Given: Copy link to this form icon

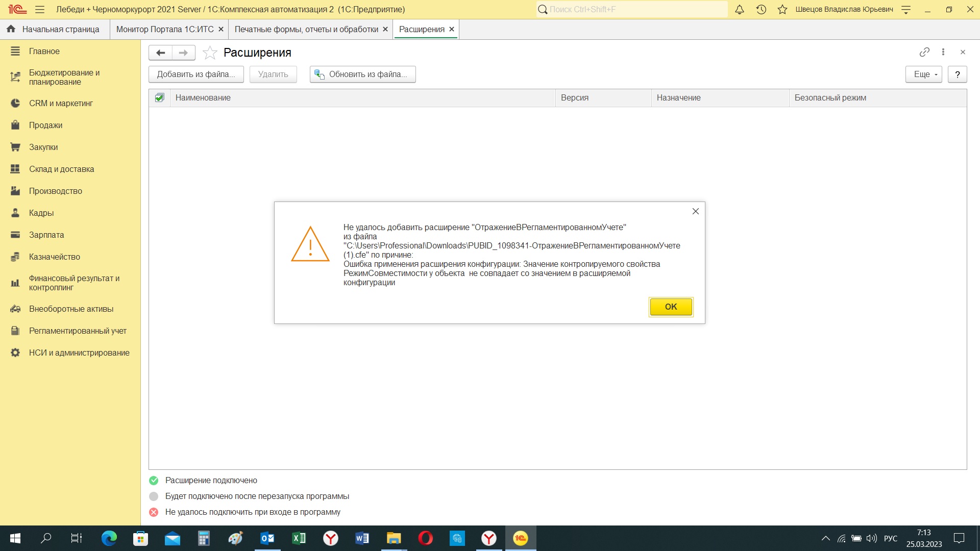Looking at the screenshot, I should (924, 52).
